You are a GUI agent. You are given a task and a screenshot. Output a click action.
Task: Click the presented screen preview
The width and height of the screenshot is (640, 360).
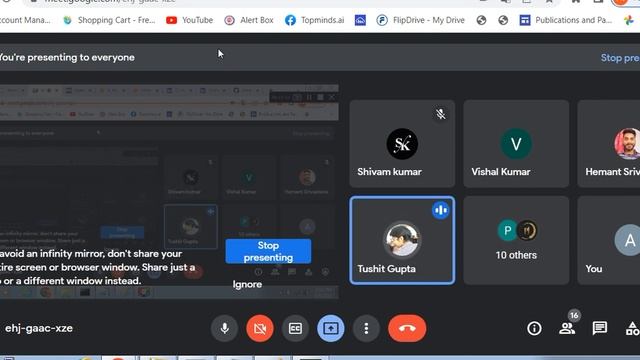click(169, 191)
